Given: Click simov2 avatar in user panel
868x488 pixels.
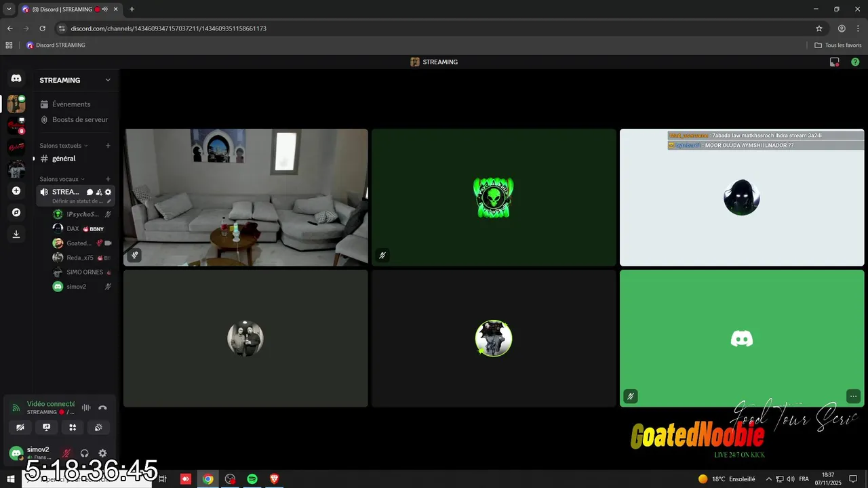Looking at the screenshot, I should (x=16, y=453).
